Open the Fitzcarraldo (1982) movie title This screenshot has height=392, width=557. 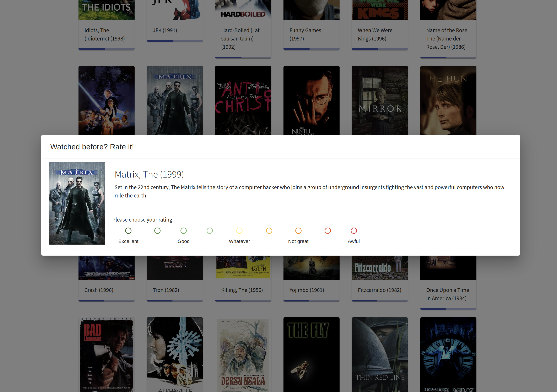click(379, 290)
